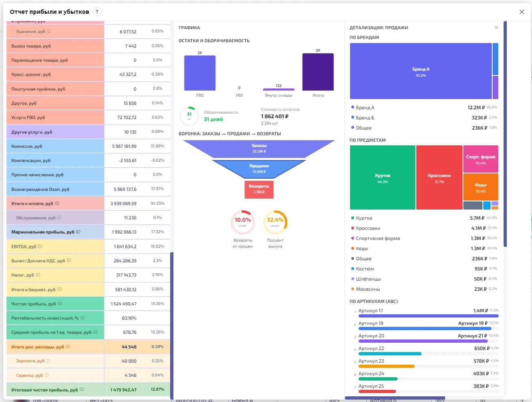Select the Итого bar in the stock chart
This screenshot has height=402, width=532.
point(318,72)
